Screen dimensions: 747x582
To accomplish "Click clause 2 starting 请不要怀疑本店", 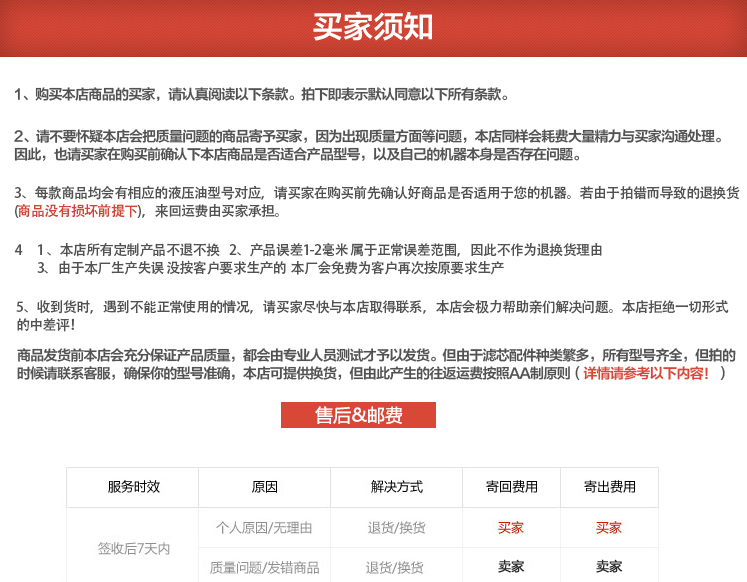I will 369,145.
